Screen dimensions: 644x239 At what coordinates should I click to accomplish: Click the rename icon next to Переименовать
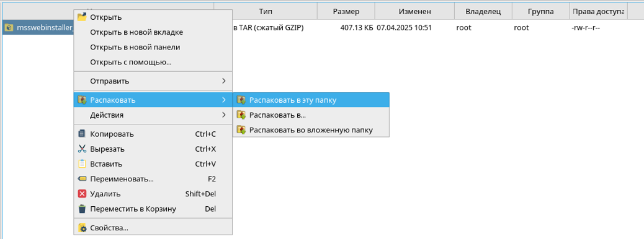click(82, 179)
